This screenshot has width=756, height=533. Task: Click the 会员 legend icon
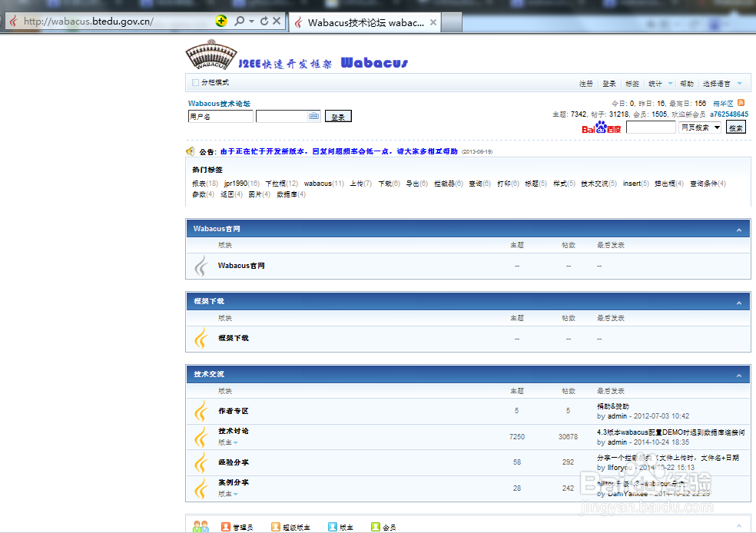(375, 527)
